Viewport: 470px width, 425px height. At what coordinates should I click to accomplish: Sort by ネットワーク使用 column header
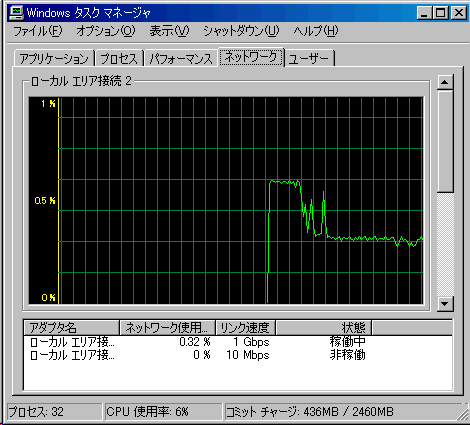click(x=167, y=328)
